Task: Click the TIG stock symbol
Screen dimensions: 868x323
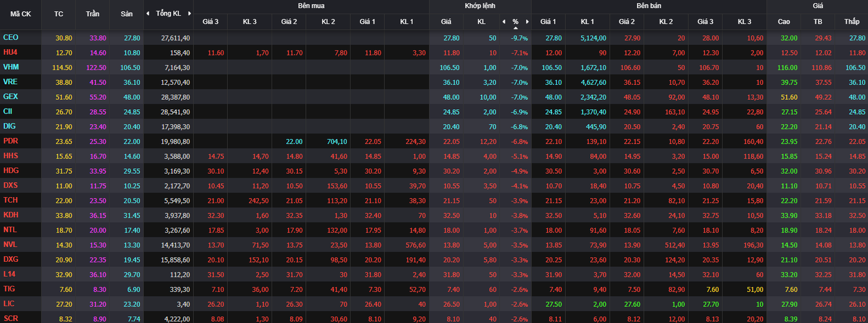Action: [9, 289]
